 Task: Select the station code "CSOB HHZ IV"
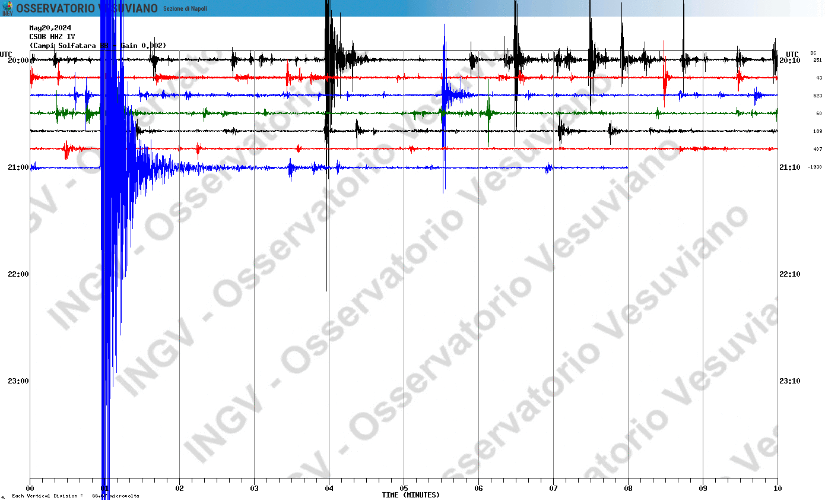[x=52, y=37]
